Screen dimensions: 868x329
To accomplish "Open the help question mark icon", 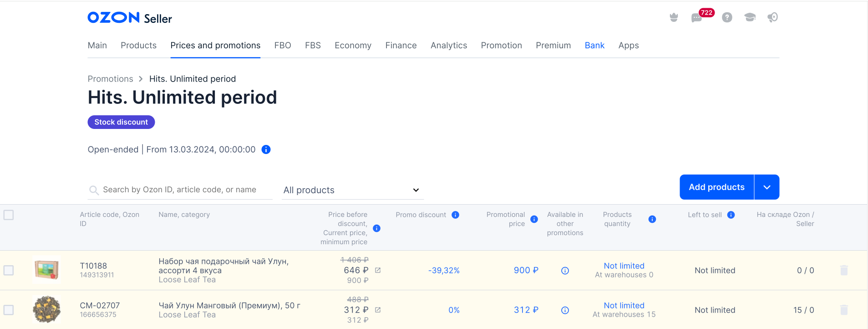I will pyautogui.click(x=727, y=17).
